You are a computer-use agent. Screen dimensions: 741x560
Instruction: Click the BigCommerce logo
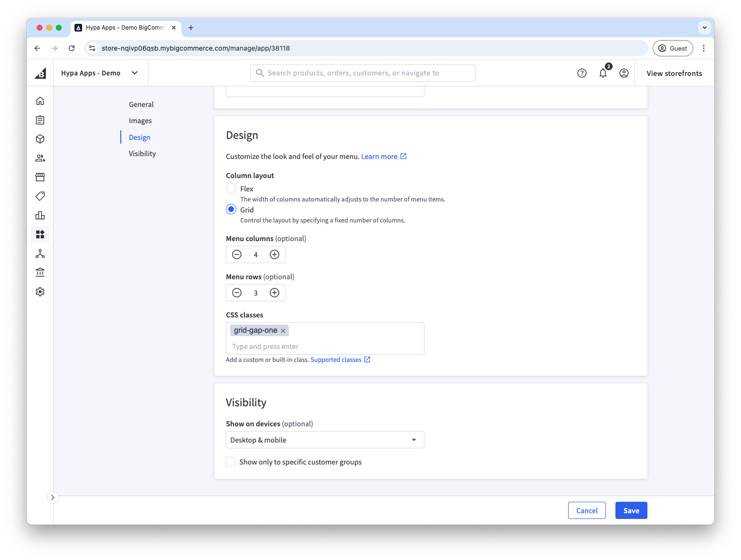[40, 73]
